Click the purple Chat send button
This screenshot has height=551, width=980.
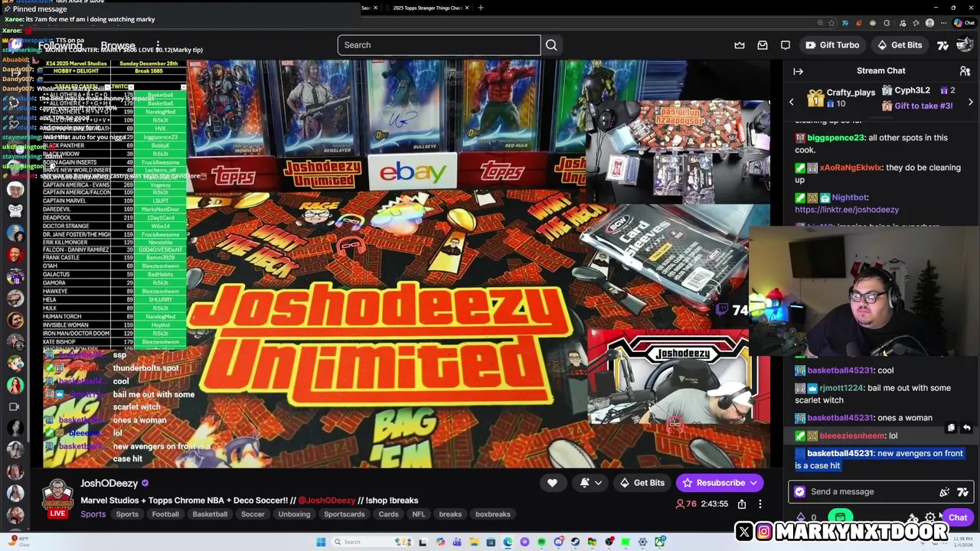coord(957,518)
